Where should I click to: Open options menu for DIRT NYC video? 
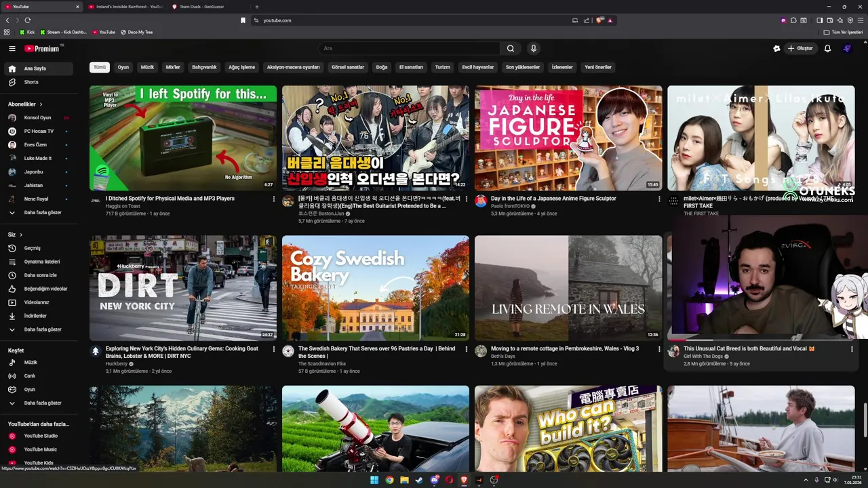coord(274,349)
